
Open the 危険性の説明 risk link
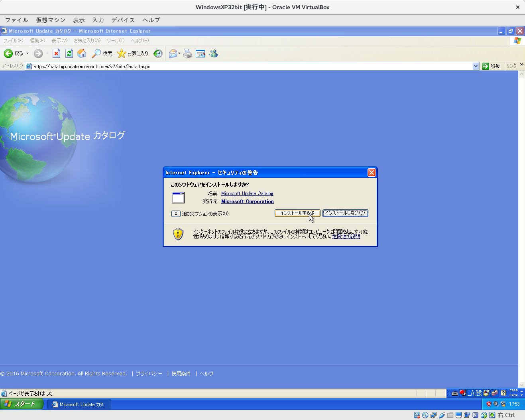[x=346, y=237]
